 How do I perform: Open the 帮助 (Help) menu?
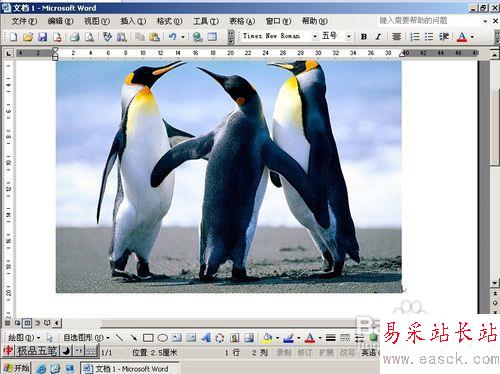point(315,21)
